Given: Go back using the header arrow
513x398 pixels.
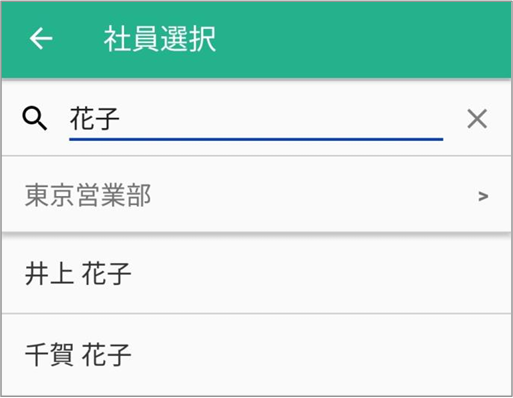Looking at the screenshot, I should [x=41, y=39].
